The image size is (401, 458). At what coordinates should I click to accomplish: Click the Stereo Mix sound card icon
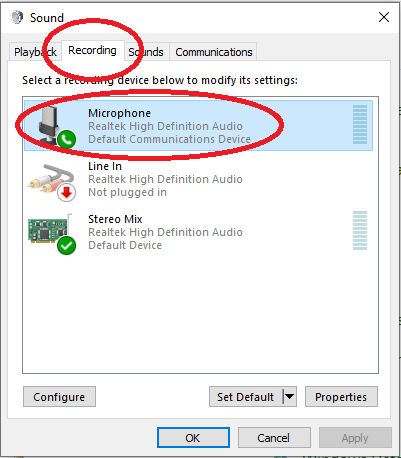52,234
